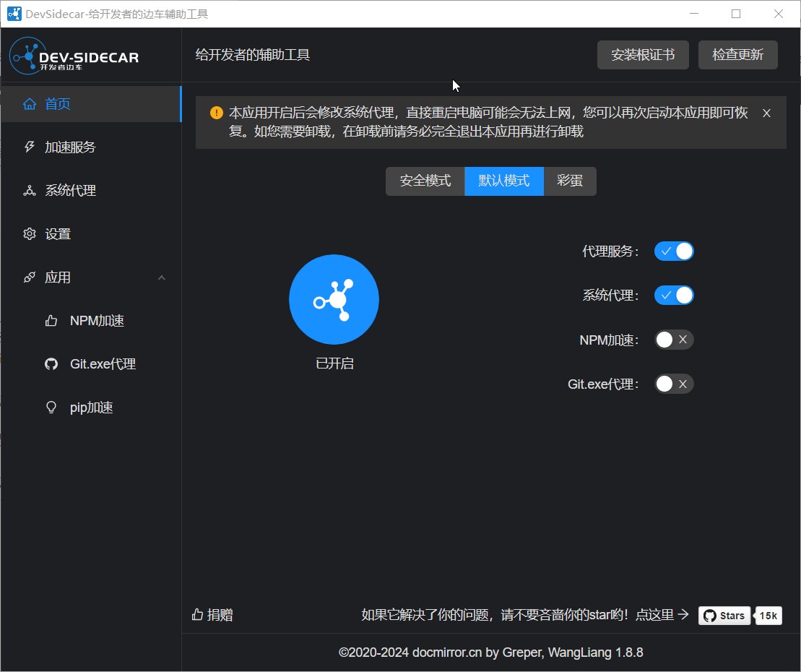Disable the 代理服务 switch
The height and width of the screenshot is (672, 801).
pyautogui.click(x=674, y=251)
